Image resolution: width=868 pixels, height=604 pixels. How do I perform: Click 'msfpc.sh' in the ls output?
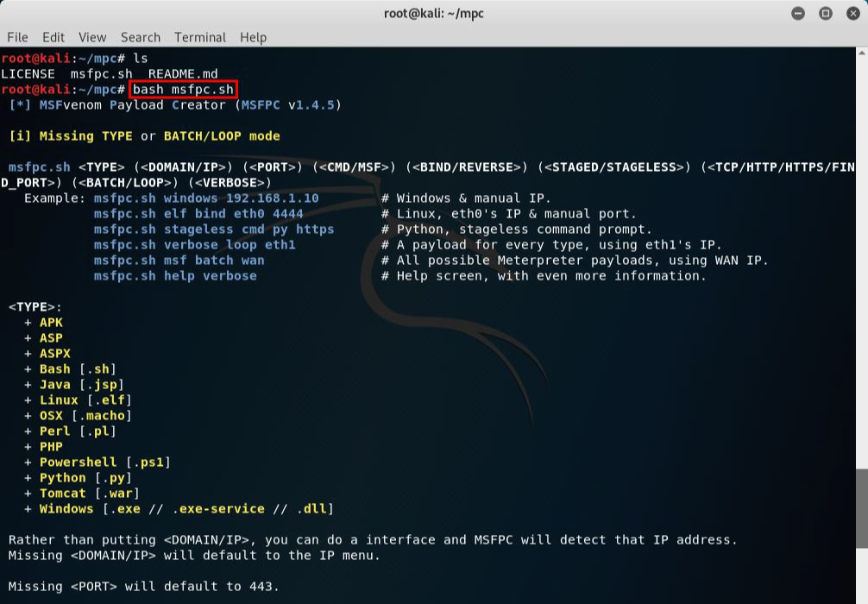click(x=101, y=73)
